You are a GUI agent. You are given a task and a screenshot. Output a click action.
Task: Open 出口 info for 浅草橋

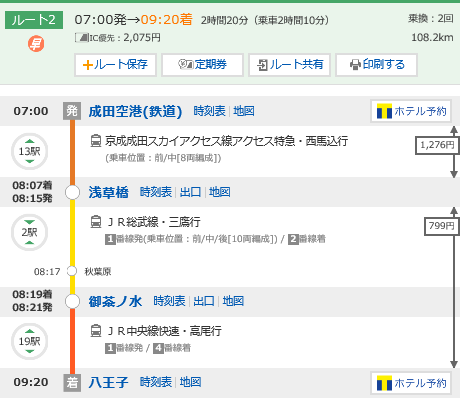click(190, 192)
